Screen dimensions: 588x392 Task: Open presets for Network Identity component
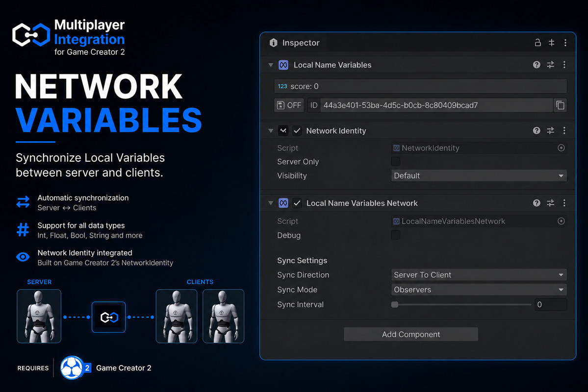click(551, 130)
